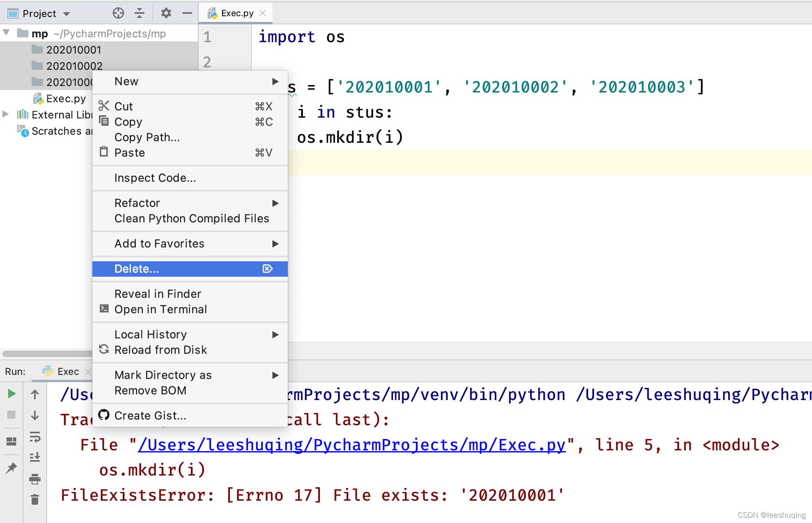Toggle Scroll to End in Run console
The height and width of the screenshot is (523, 812).
[35, 457]
